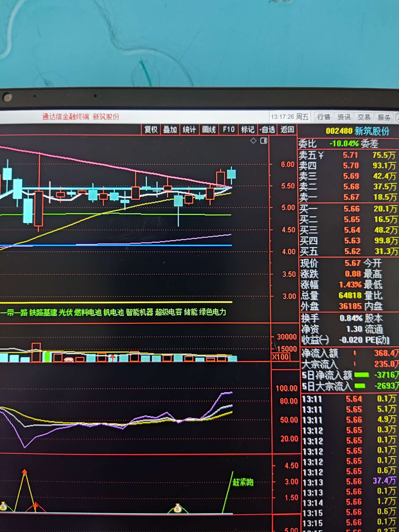Click the 赶紧跑 signal label
The height and width of the screenshot is (532, 399).
click(x=243, y=482)
